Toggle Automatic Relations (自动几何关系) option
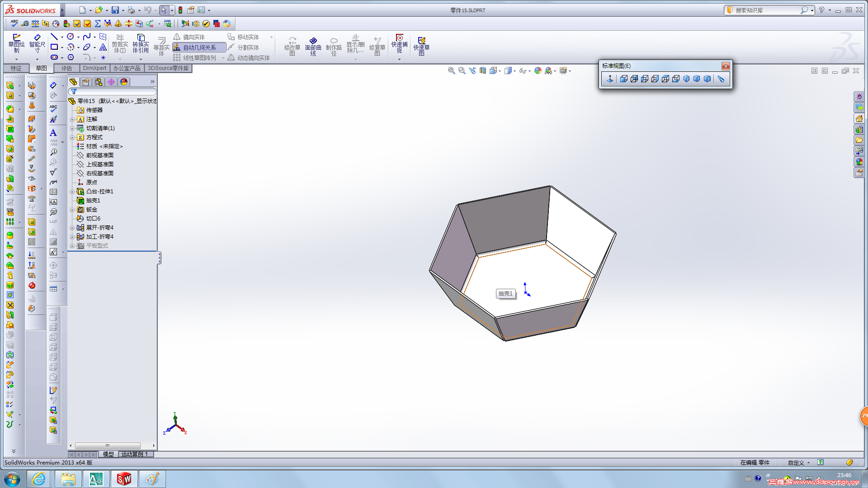 pyautogui.click(x=199, y=47)
